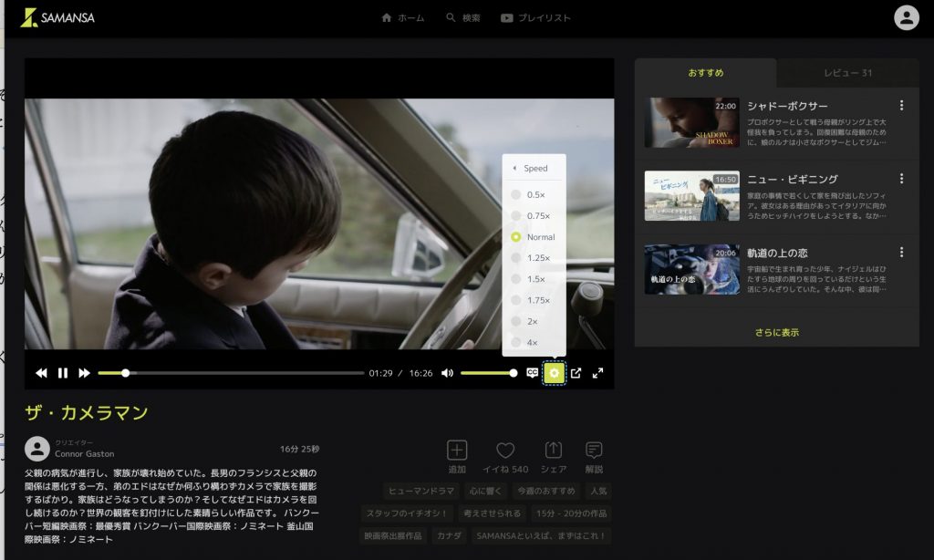Open options for 軌道の上の恋 via three-dot menu
Screen dimensions: 934x560
pyautogui.click(x=900, y=252)
